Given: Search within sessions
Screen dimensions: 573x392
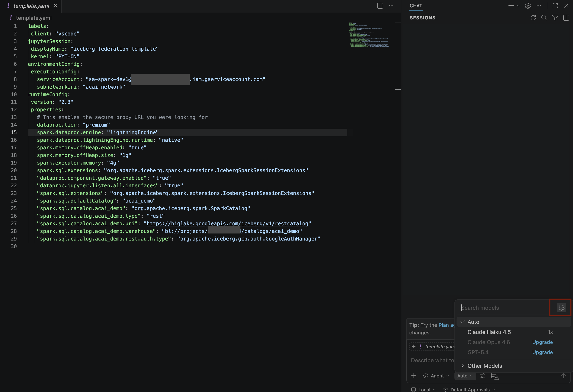Looking at the screenshot, I should (544, 18).
